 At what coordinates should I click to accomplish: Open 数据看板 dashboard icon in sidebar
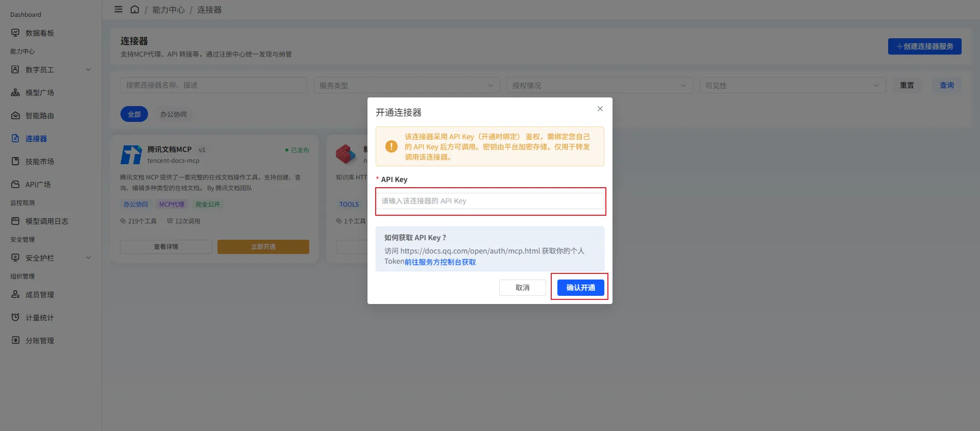tap(15, 33)
